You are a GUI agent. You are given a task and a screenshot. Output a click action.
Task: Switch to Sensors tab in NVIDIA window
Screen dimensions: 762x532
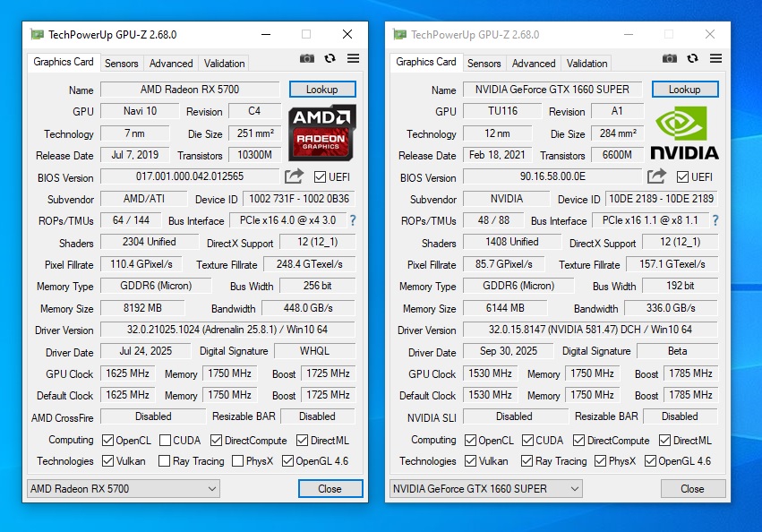[x=484, y=64]
